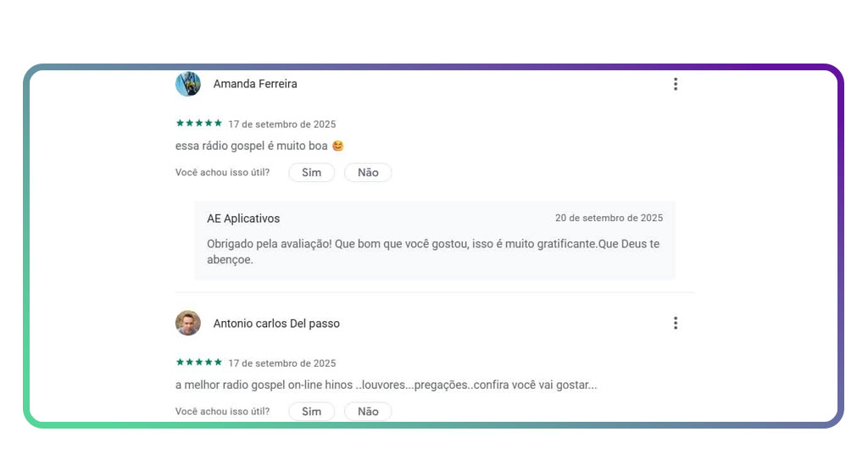This screenshot has height=454, width=868.
Task: Click the developer reply text starting 'Obrigado pela avaliação'
Action: point(433,252)
